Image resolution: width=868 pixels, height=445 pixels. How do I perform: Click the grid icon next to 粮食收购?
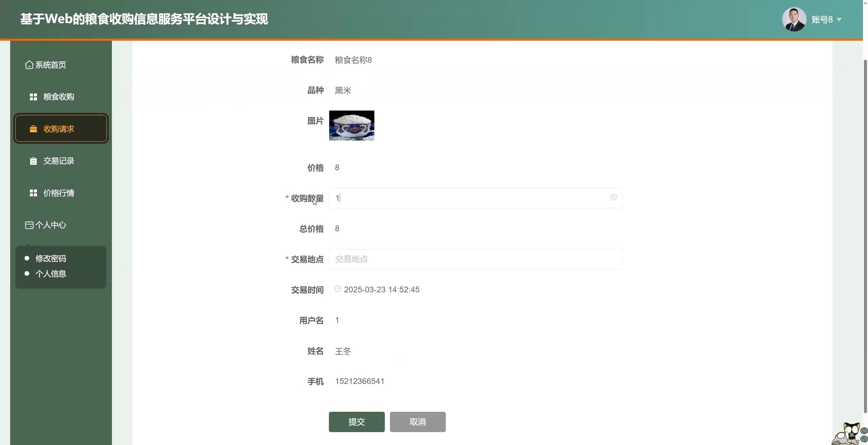[33, 97]
